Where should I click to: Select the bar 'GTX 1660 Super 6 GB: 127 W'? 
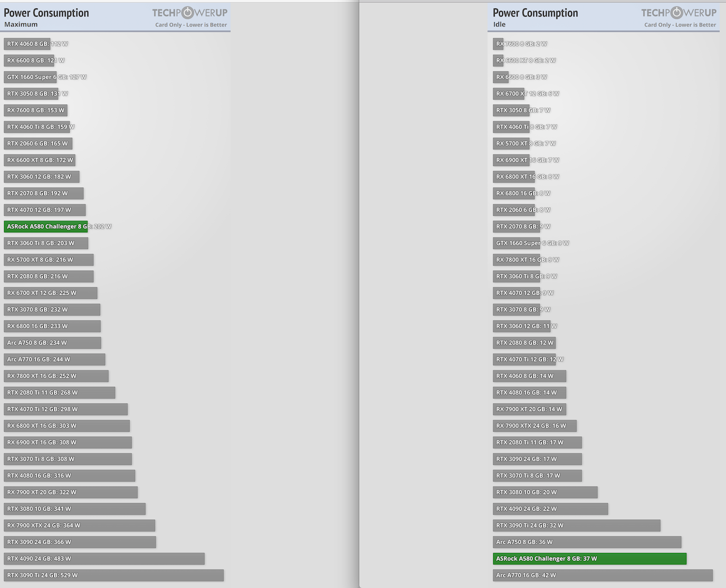[x=30, y=77]
